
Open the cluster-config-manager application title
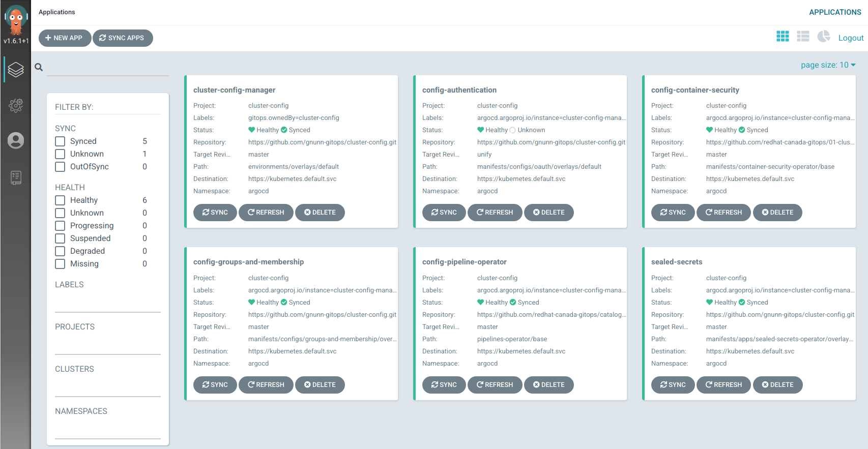[234, 90]
